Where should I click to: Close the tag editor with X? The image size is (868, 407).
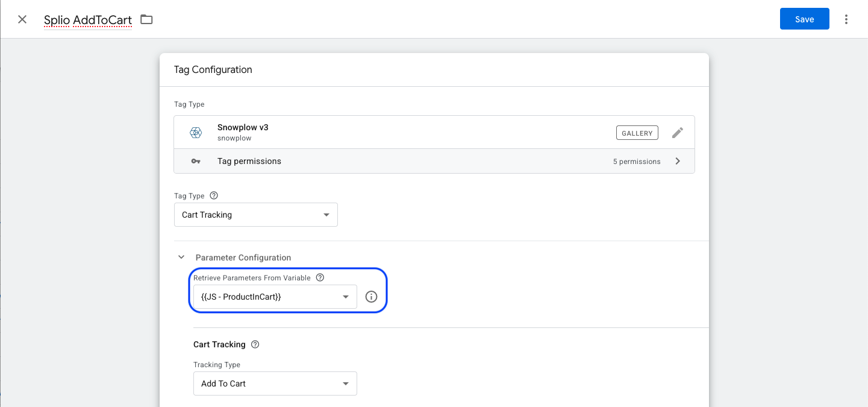coord(22,19)
